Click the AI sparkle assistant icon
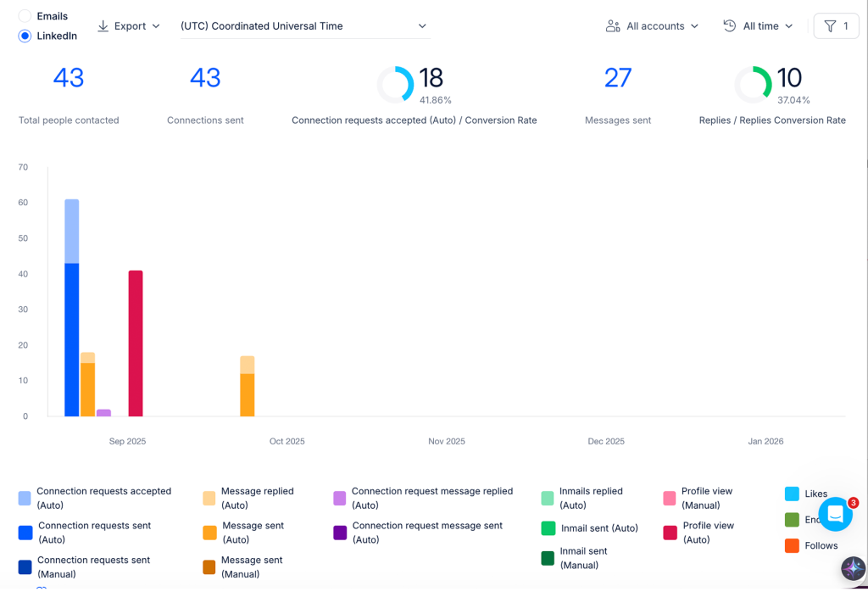Screen dimensions: 868x614 click(853, 568)
